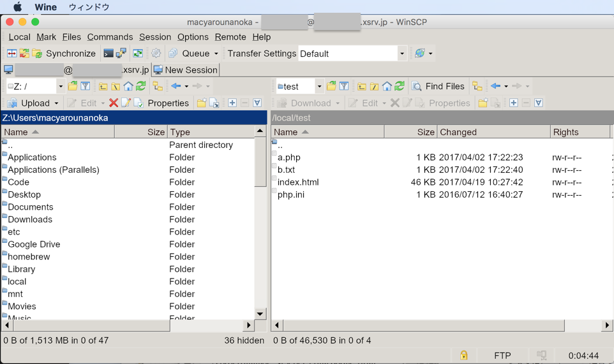Create new remote folder icon

483,103
